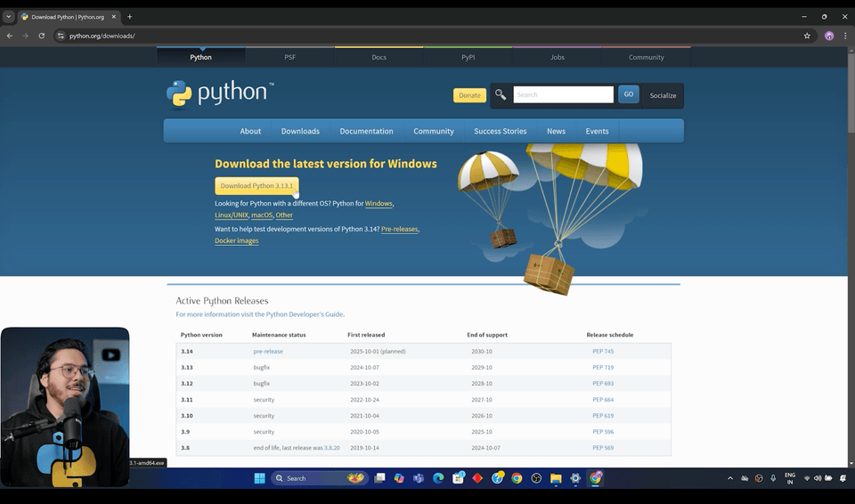Open OBS Studio from the taskbar
The image size is (855, 504).
[536, 478]
